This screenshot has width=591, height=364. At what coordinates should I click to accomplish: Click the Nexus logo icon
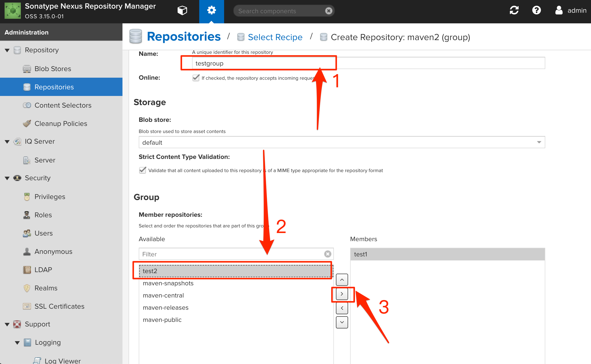(x=13, y=11)
